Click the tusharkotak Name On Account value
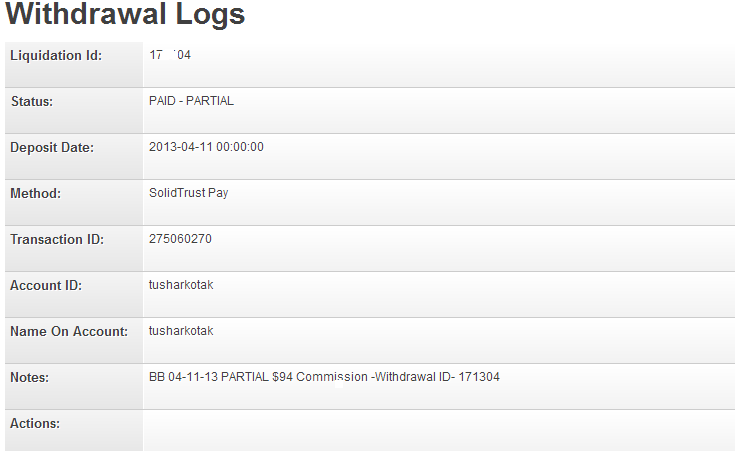Screen dimensions: 752x451 tap(181, 331)
